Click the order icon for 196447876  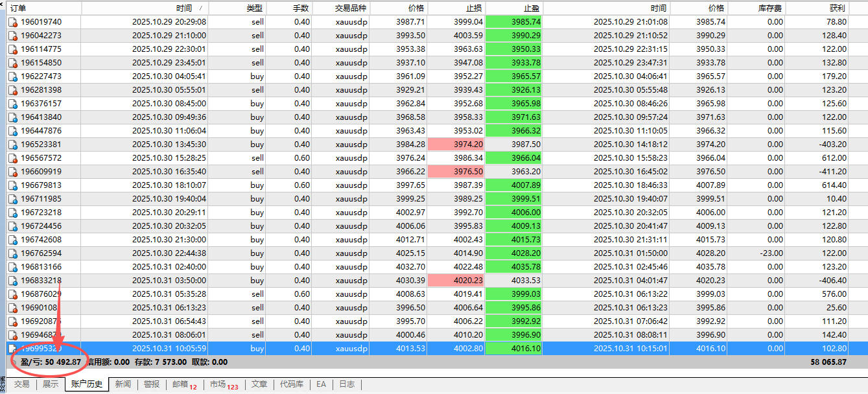[x=12, y=131]
